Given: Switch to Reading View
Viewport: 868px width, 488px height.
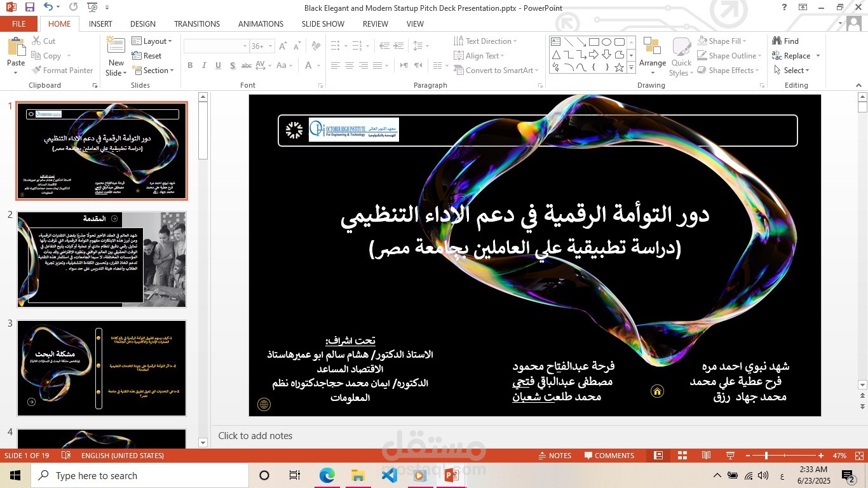Looking at the screenshot, I should click(706, 456).
